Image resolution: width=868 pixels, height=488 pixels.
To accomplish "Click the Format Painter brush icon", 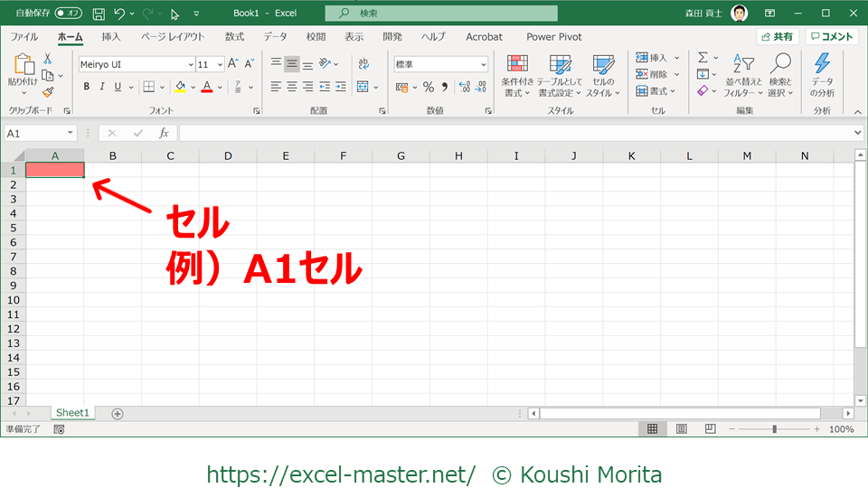I will 48,91.
